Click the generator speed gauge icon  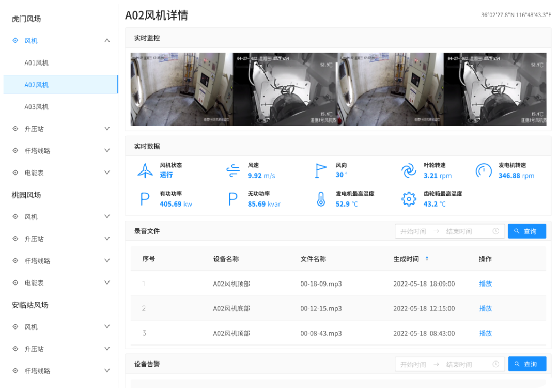pyautogui.click(x=484, y=170)
